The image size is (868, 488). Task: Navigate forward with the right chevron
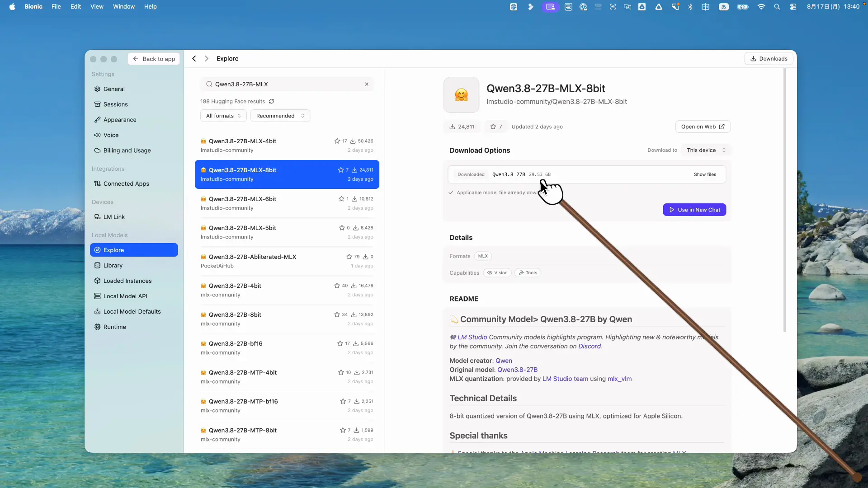(x=207, y=59)
